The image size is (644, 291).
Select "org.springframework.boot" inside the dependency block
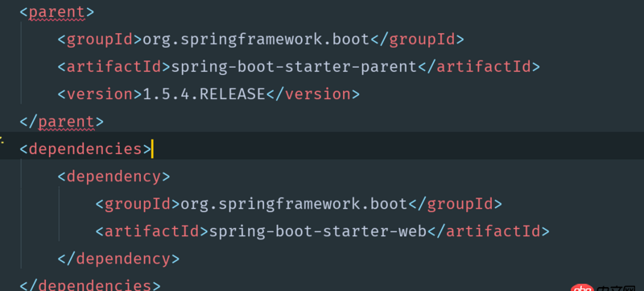coord(294,204)
